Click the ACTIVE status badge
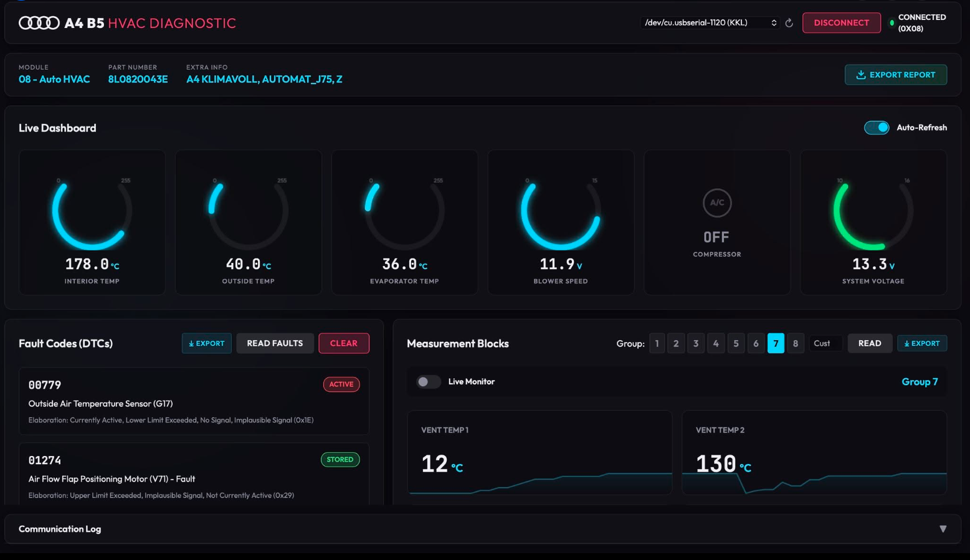 tap(341, 384)
